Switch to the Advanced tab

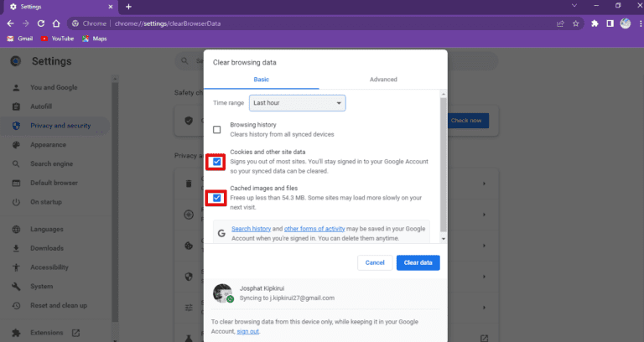(383, 79)
